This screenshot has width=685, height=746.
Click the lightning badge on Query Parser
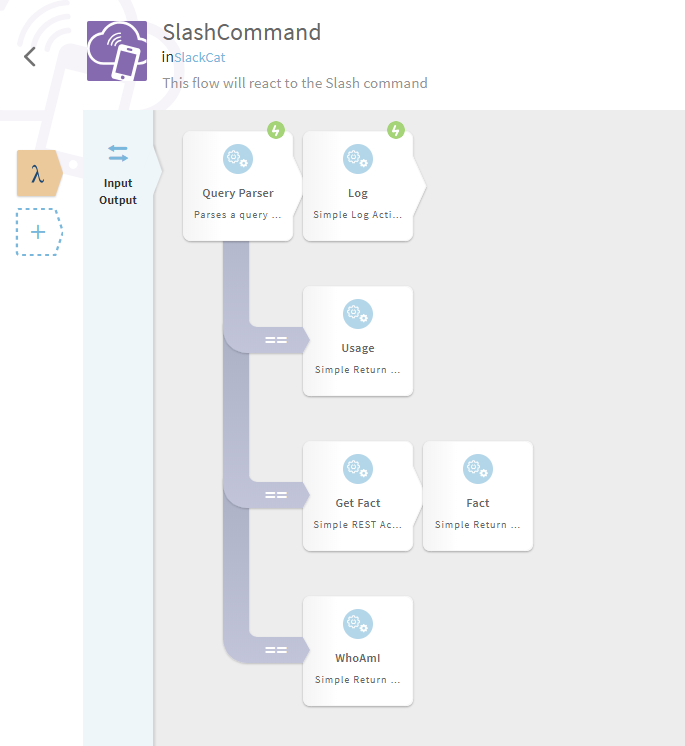tap(276, 130)
